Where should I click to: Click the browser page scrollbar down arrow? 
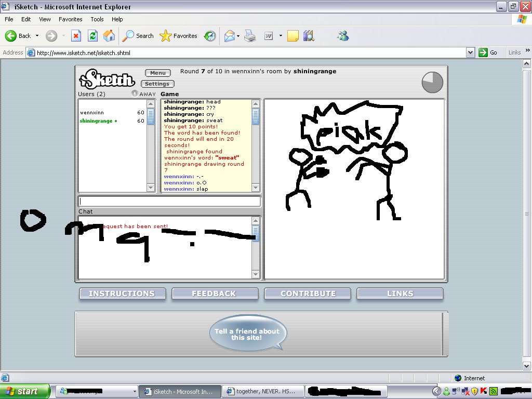point(527,366)
